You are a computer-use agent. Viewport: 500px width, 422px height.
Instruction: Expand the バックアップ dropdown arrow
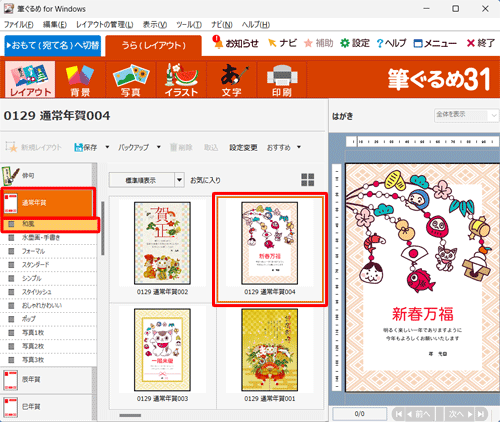click(x=159, y=147)
